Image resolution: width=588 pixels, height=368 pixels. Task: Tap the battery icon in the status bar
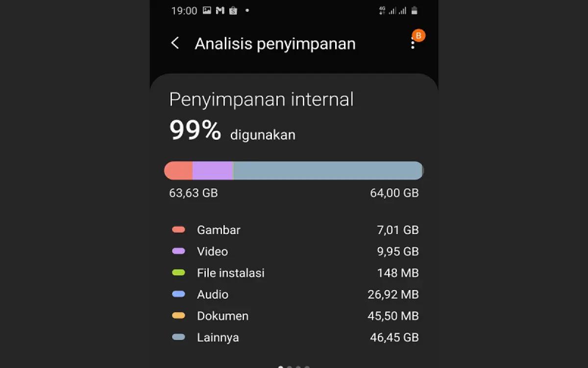[415, 10]
